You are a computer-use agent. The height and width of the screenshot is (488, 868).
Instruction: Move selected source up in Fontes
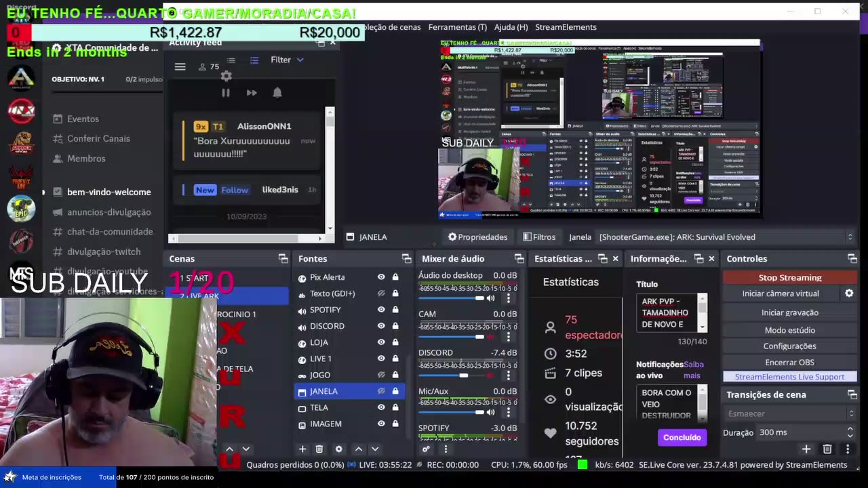coord(359,449)
